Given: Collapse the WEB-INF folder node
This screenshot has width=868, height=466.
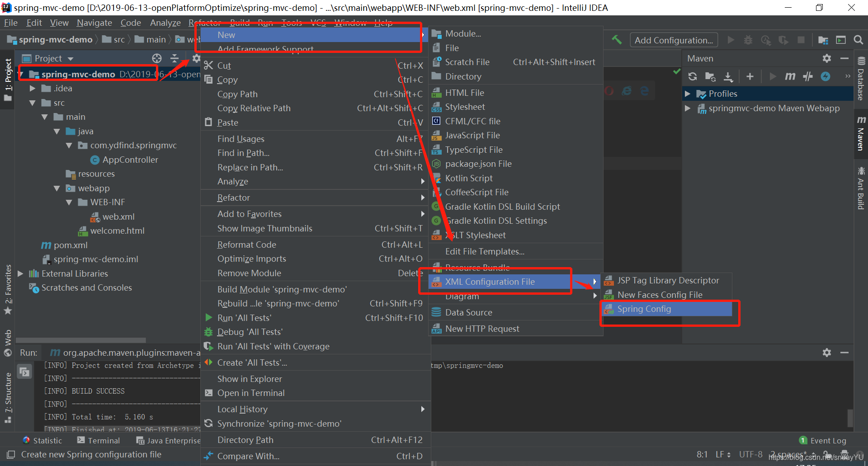Looking at the screenshot, I should [x=69, y=202].
